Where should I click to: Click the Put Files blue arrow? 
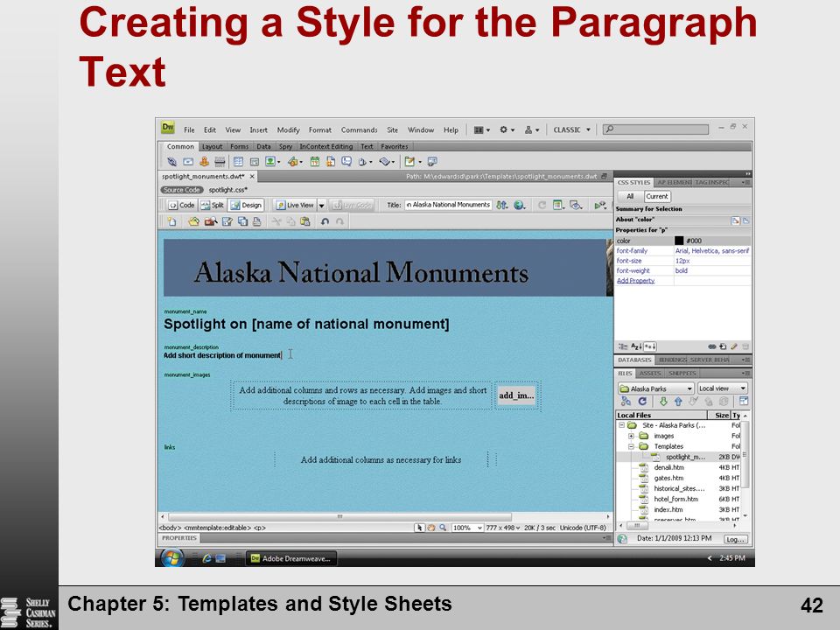[x=678, y=402]
